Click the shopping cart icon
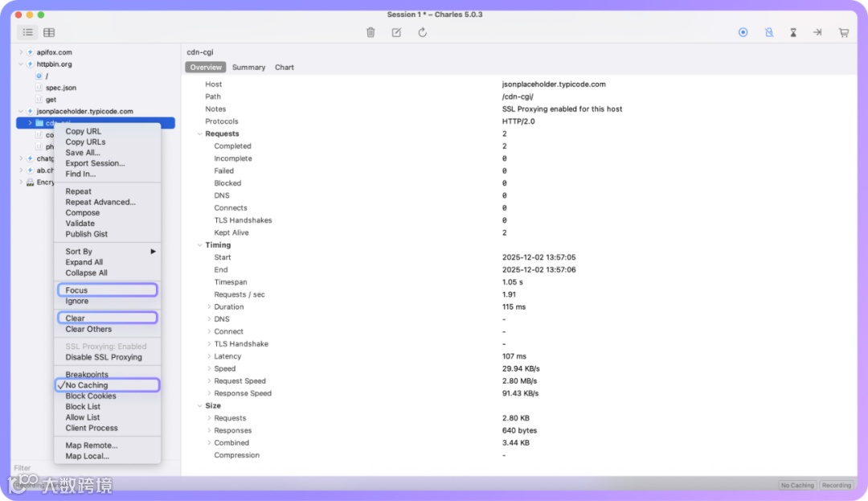The width and height of the screenshot is (868, 501). click(844, 33)
